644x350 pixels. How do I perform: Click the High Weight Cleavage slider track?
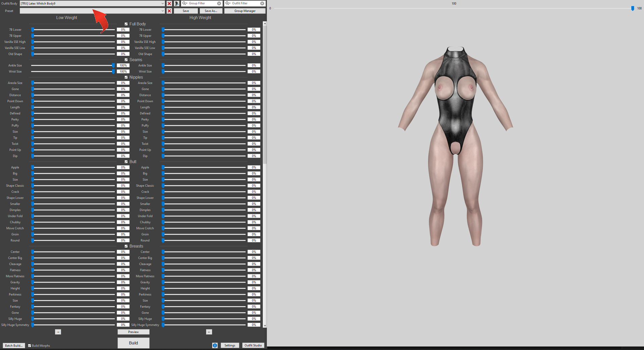pyautogui.click(x=204, y=264)
